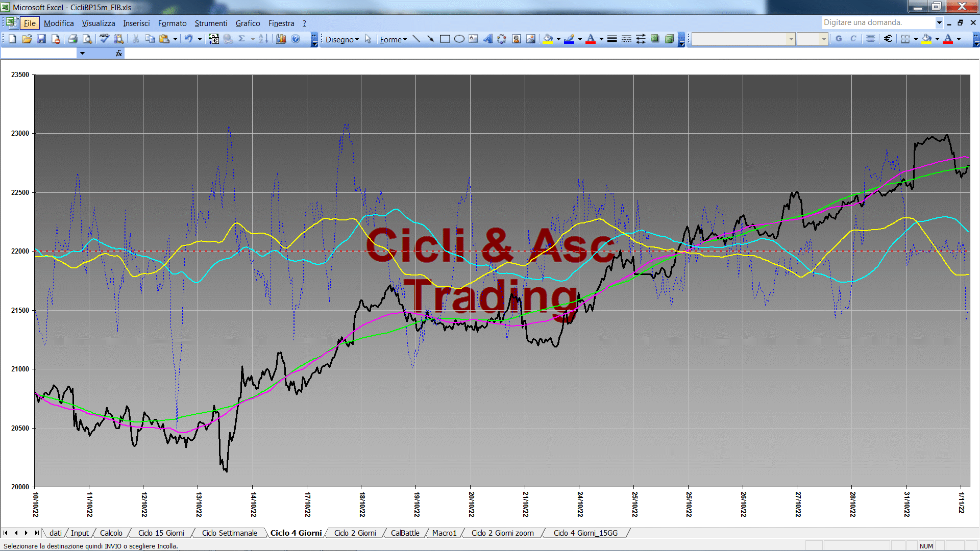
Task: Open Print Preview magnifier icon
Action: (87, 39)
